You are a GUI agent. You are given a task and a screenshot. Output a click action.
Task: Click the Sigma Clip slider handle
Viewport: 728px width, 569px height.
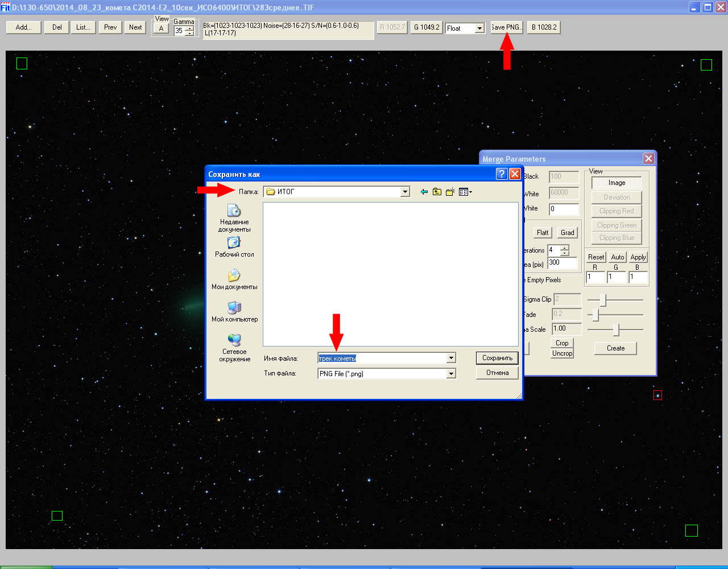[603, 300]
